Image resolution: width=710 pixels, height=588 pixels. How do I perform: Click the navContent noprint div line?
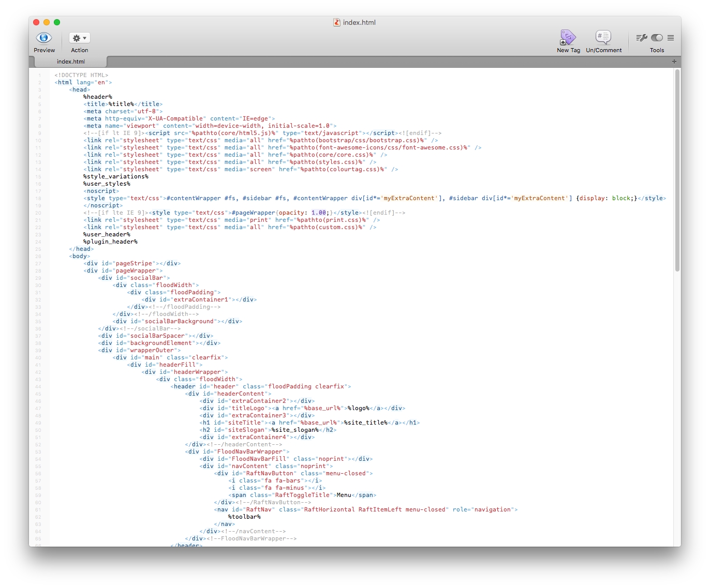pos(266,466)
